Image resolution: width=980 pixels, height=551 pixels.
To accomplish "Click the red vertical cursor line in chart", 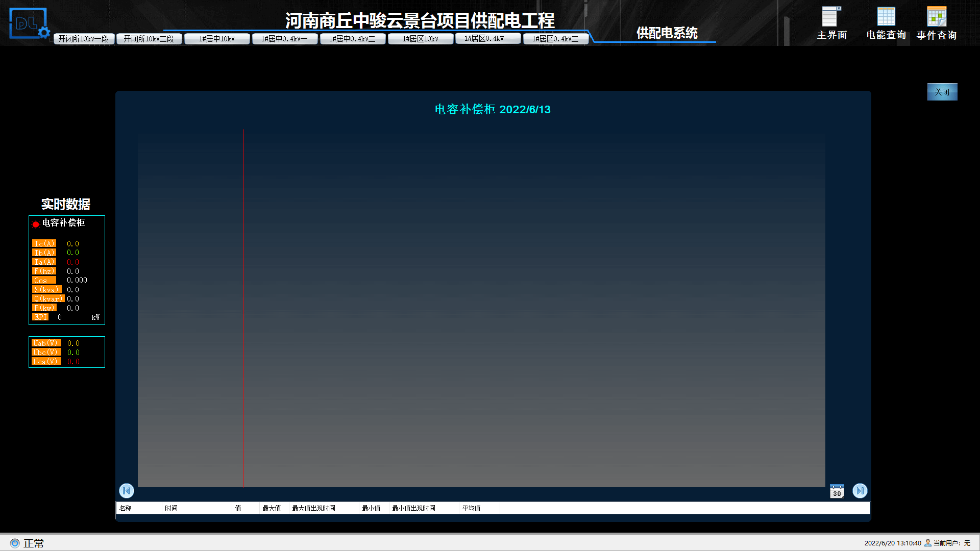I will pos(243,306).
